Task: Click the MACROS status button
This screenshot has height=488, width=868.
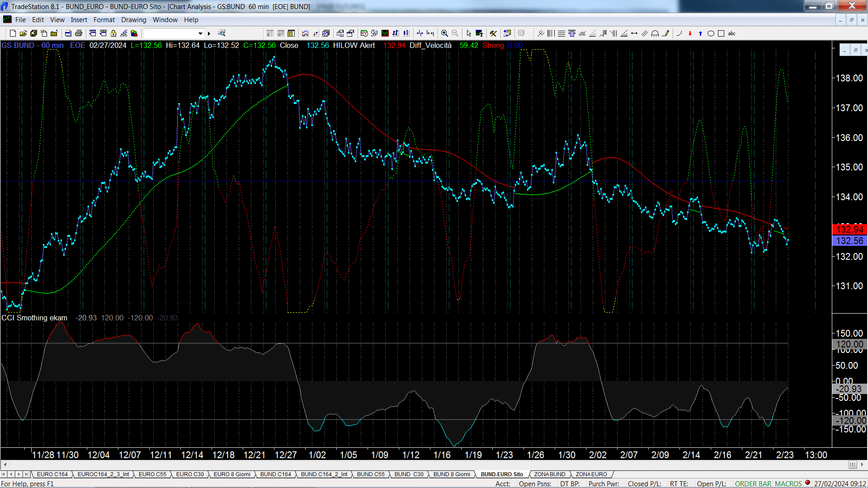Action: [788, 484]
